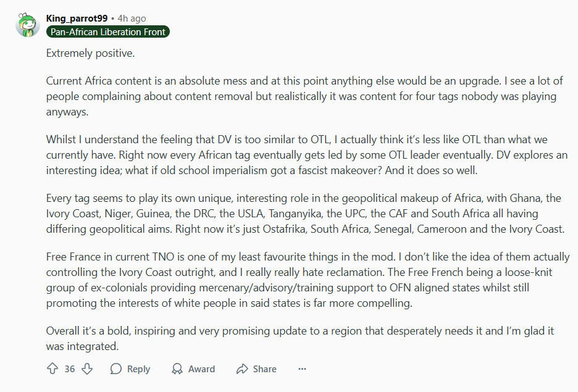Viewport: 578px width, 392px height.
Task: Click the Share text label
Action: click(264, 369)
